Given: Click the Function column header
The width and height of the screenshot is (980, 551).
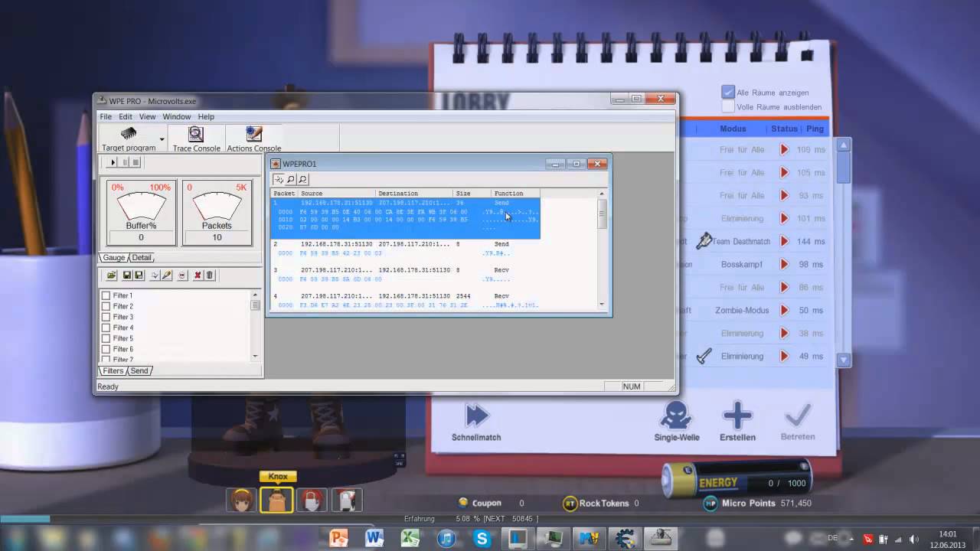Looking at the screenshot, I should click(x=515, y=194).
